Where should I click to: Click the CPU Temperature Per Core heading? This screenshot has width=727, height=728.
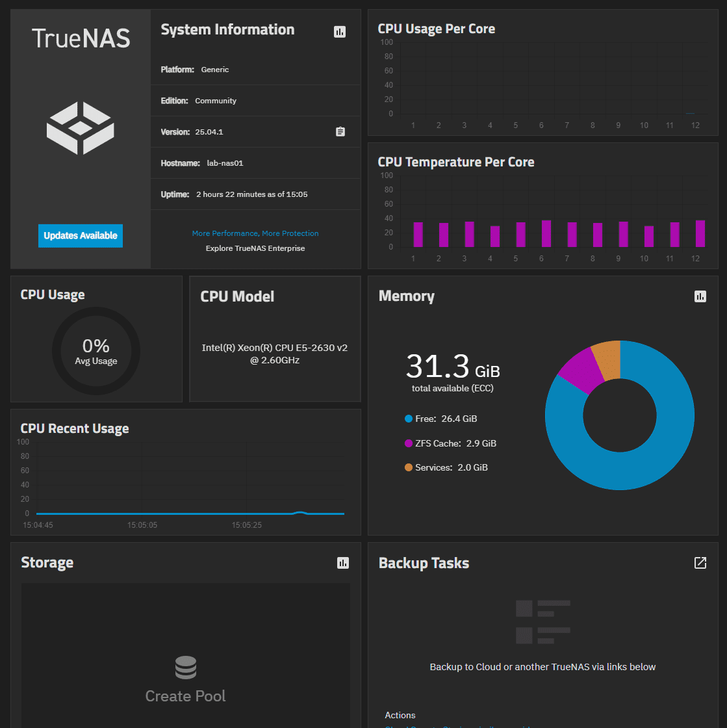point(455,162)
